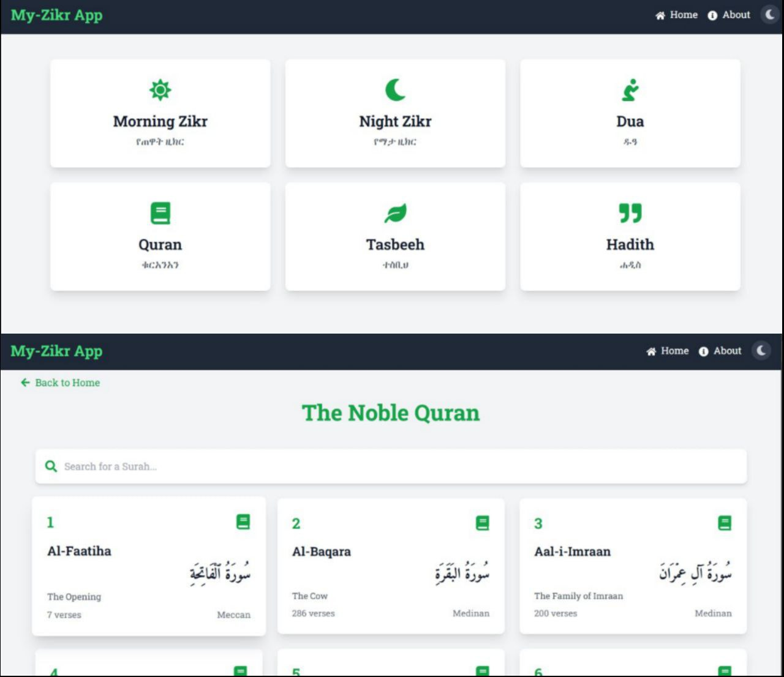Click 'Medinan' on the Al-Baqara card

(471, 613)
